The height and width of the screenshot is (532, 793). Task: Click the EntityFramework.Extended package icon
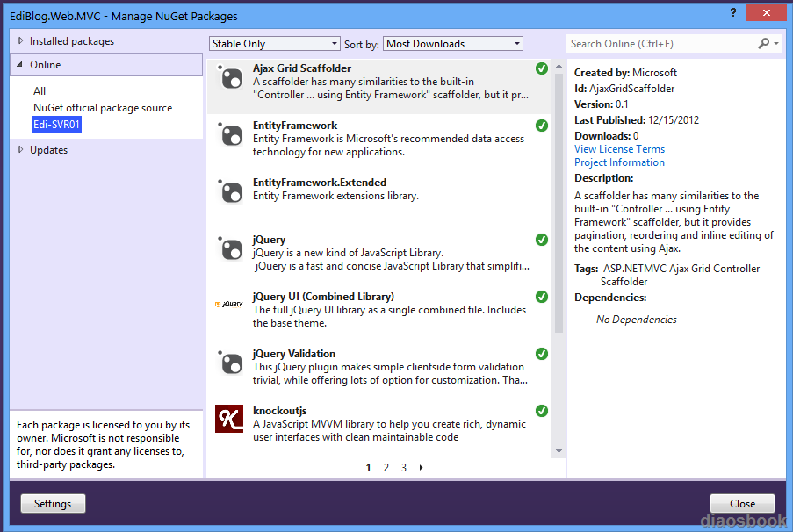point(230,192)
